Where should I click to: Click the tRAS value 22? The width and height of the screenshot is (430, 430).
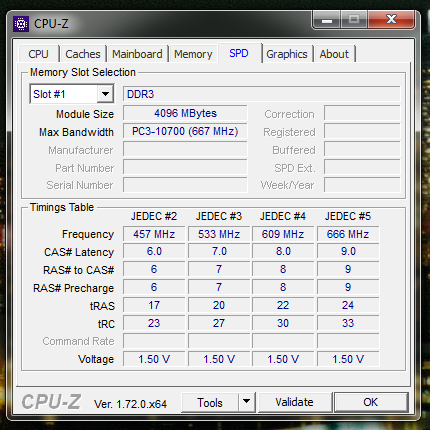click(x=283, y=305)
